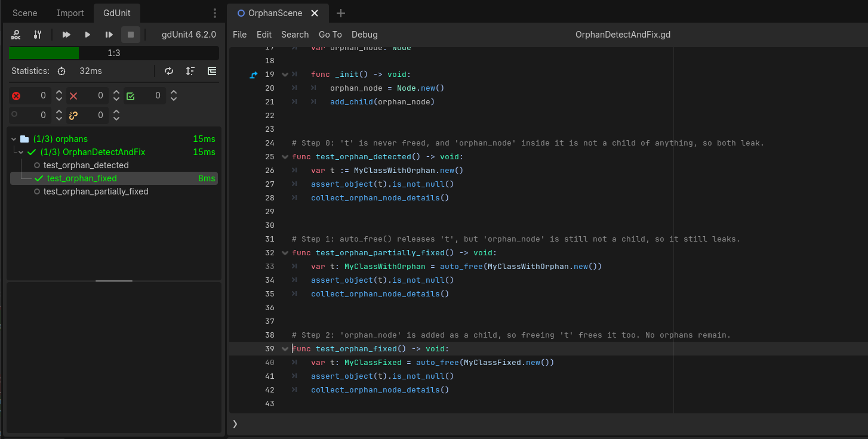Viewport: 868px width, 439px height.
Task: Click the red errors counter icon
Action: coord(16,96)
